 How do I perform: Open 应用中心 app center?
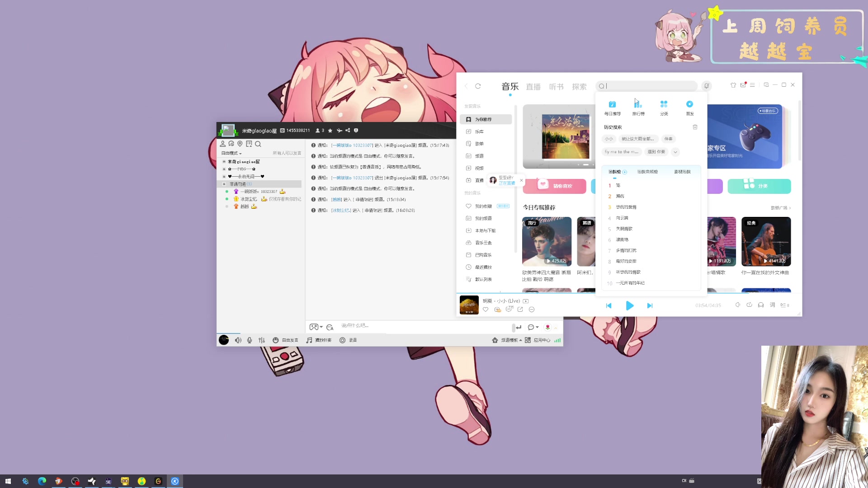(x=538, y=340)
